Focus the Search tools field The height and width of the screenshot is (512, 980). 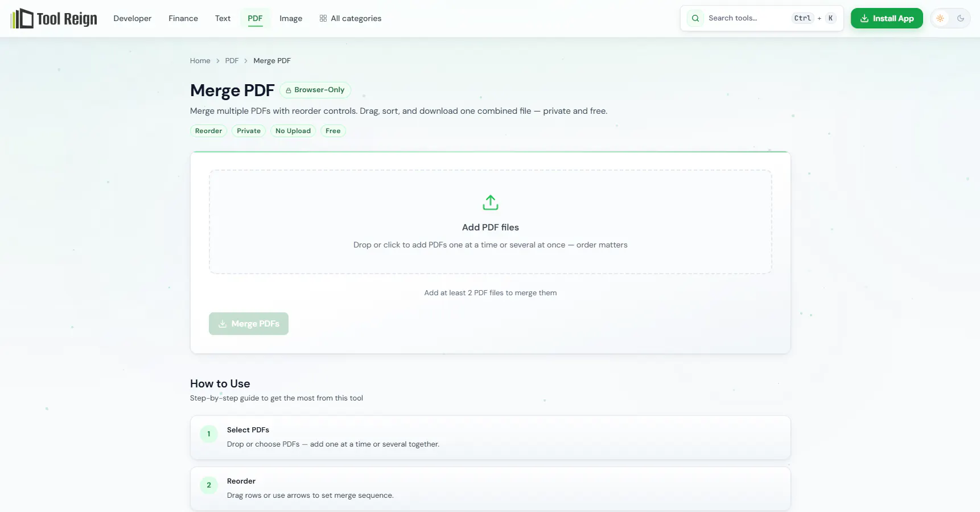(762, 18)
